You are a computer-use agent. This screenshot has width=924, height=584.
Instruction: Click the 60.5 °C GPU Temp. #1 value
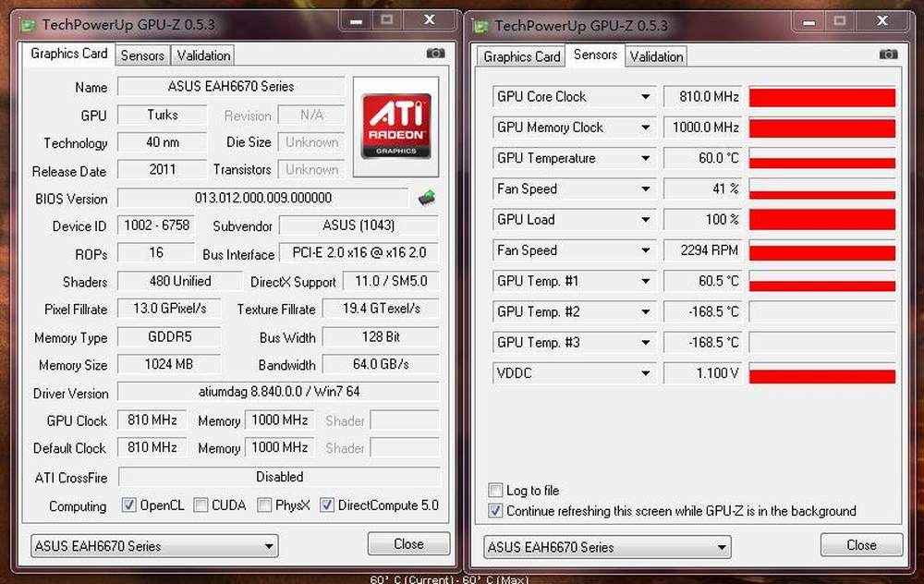coord(703,281)
